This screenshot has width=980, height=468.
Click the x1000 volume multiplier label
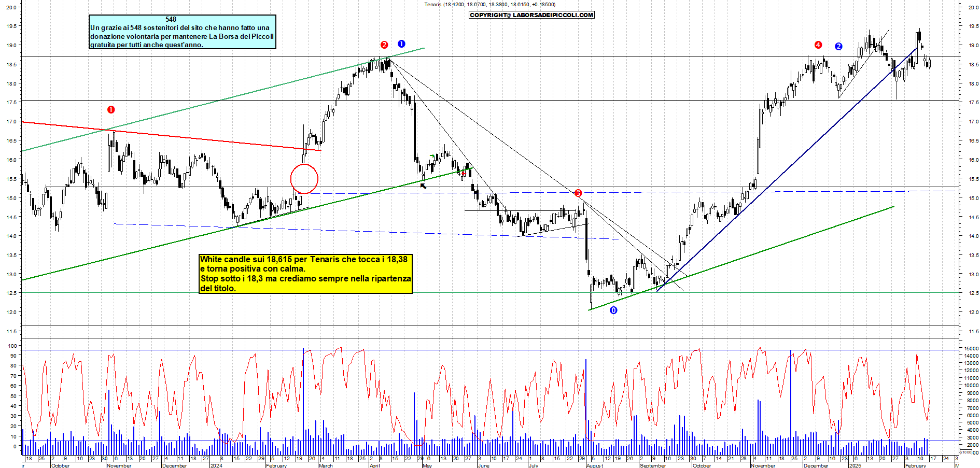pyautogui.click(x=965, y=452)
